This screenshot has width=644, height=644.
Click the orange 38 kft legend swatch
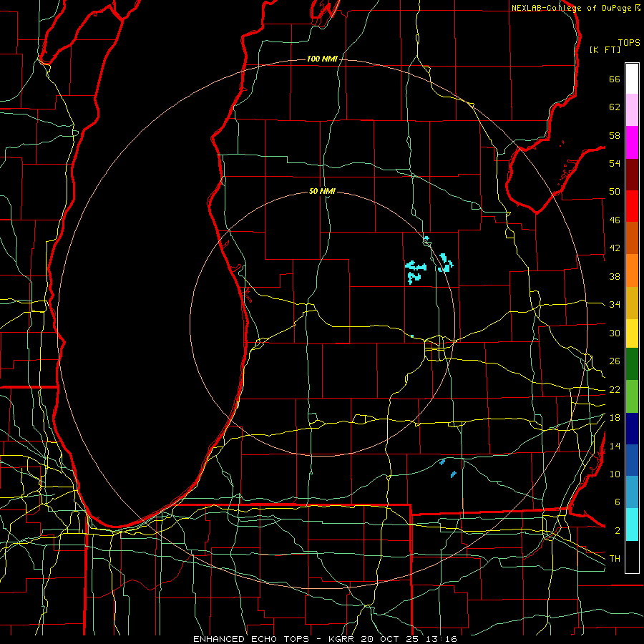point(632,270)
